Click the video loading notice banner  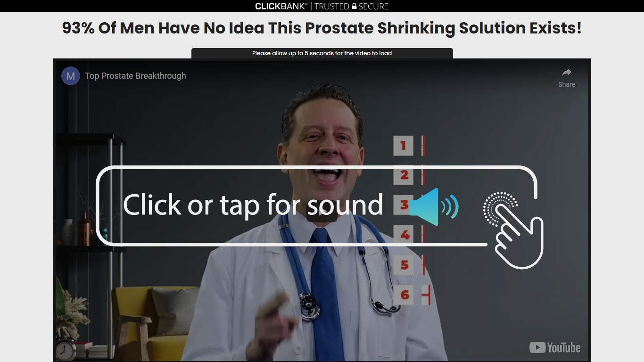coord(322,53)
